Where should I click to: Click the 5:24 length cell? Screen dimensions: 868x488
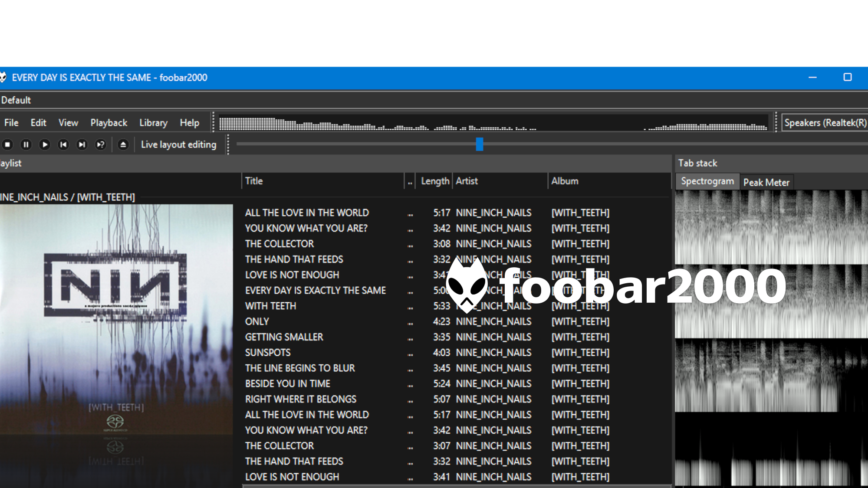(441, 383)
